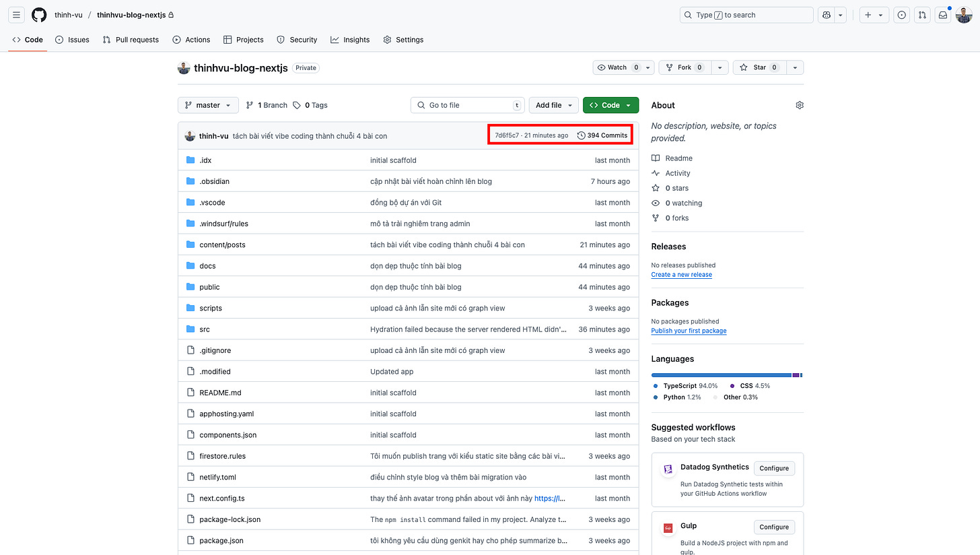980x555 pixels.
Task: Open the 394 Commits history
Action: pos(602,135)
